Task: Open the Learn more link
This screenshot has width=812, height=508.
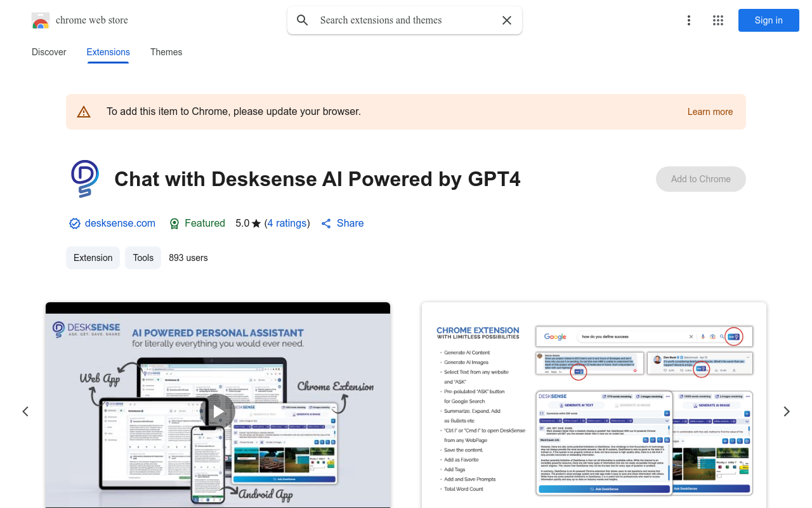Action: point(710,112)
